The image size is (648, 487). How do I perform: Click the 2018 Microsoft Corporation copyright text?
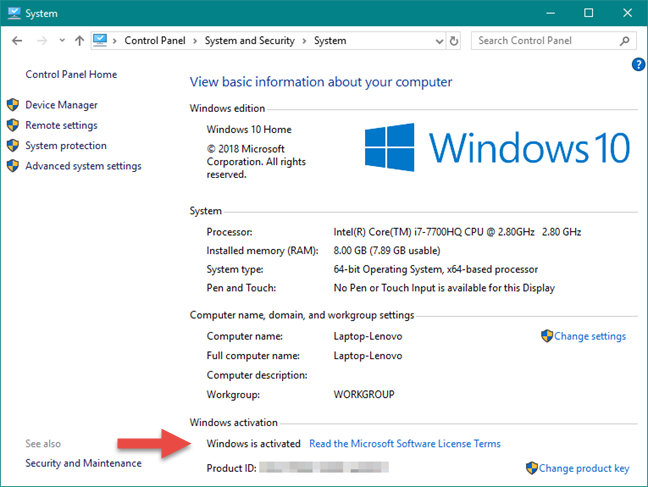pyautogui.click(x=256, y=162)
